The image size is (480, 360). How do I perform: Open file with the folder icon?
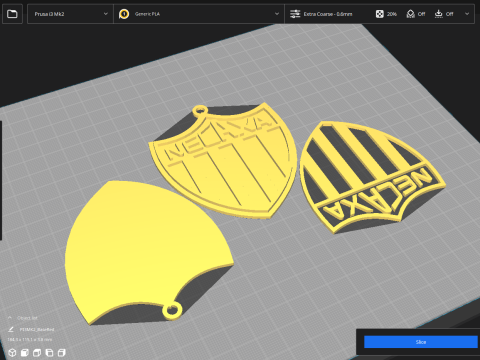[12, 14]
